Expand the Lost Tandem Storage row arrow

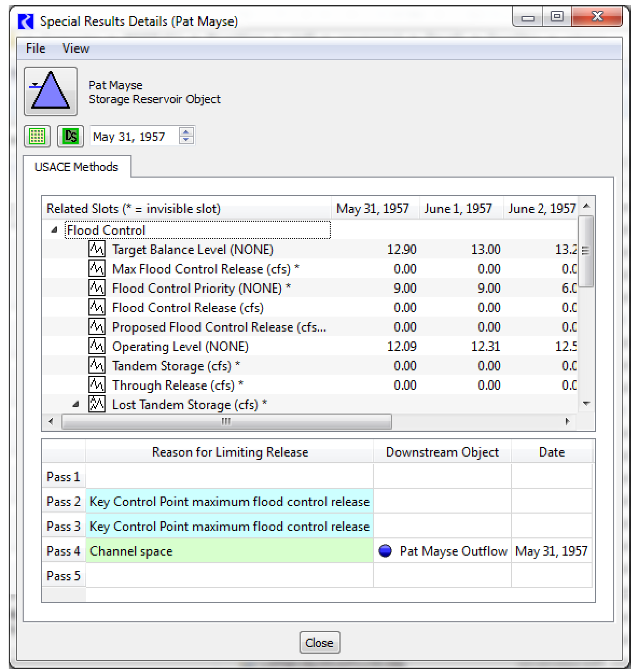76,404
